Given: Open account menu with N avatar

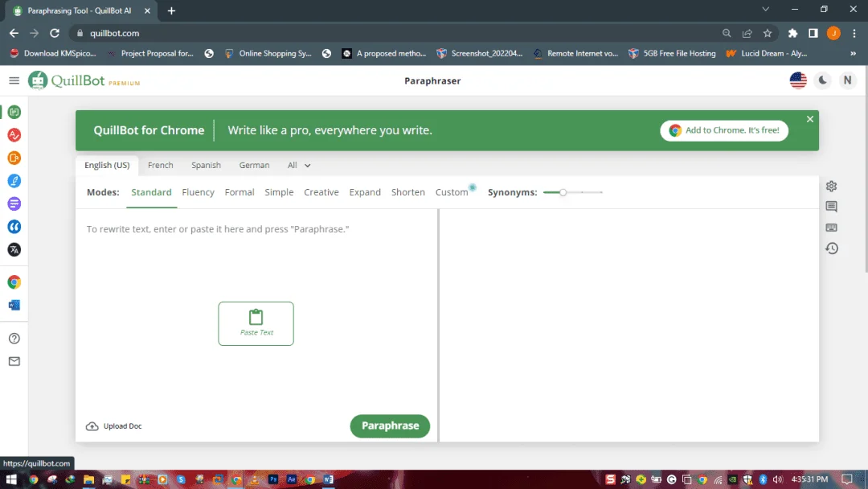Looking at the screenshot, I should (848, 81).
